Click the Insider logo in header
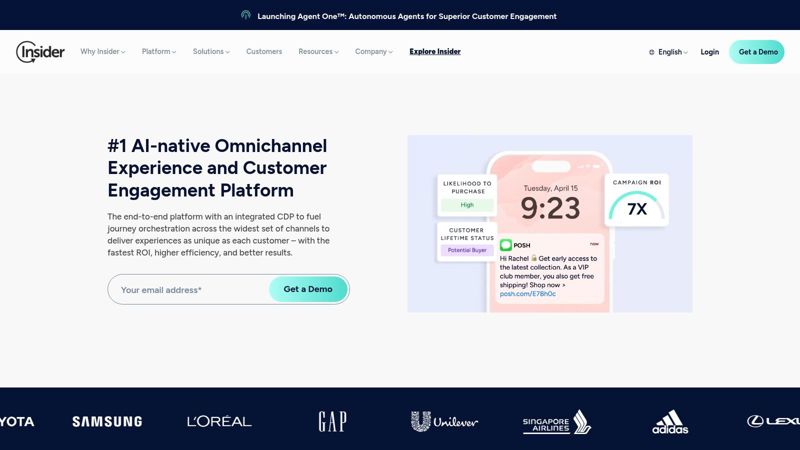 pos(40,52)
